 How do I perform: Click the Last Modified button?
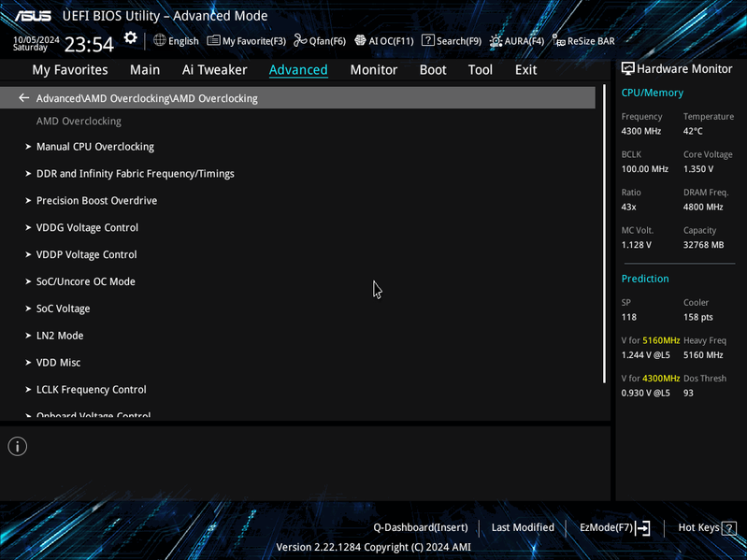(523, 527)
